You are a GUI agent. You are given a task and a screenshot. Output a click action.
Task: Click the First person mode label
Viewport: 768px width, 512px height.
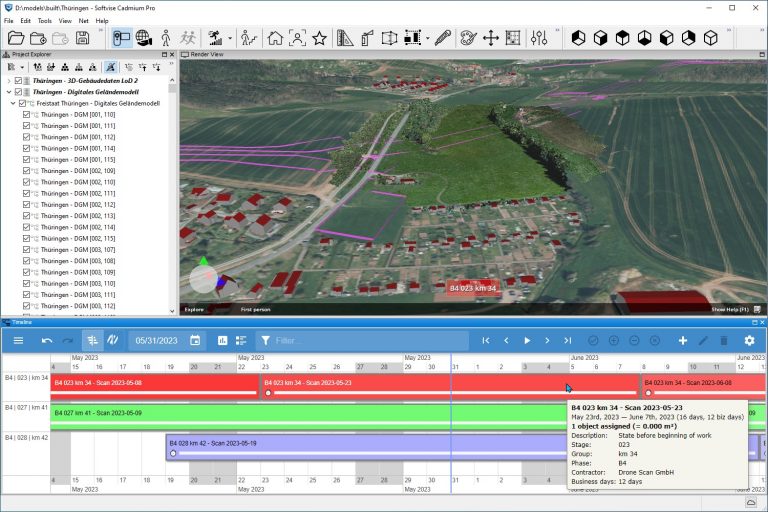point(255,310)
